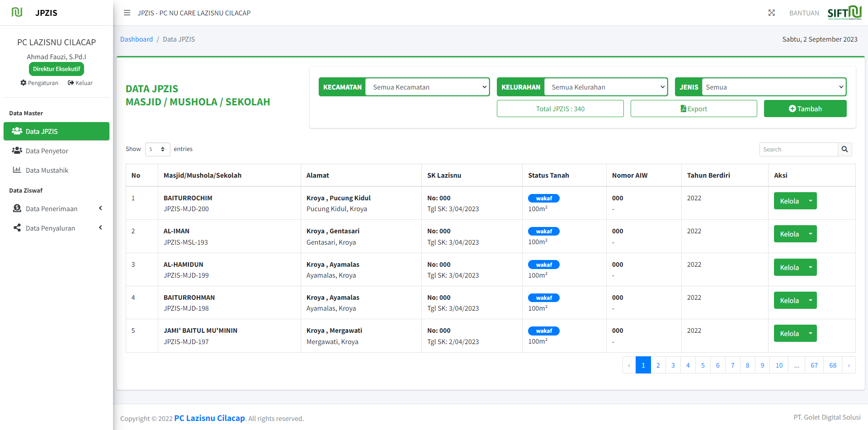Click the JPZIS logo in sidebar header
Viewport: 868px width, 430px height.
click(x=17, y=12)
